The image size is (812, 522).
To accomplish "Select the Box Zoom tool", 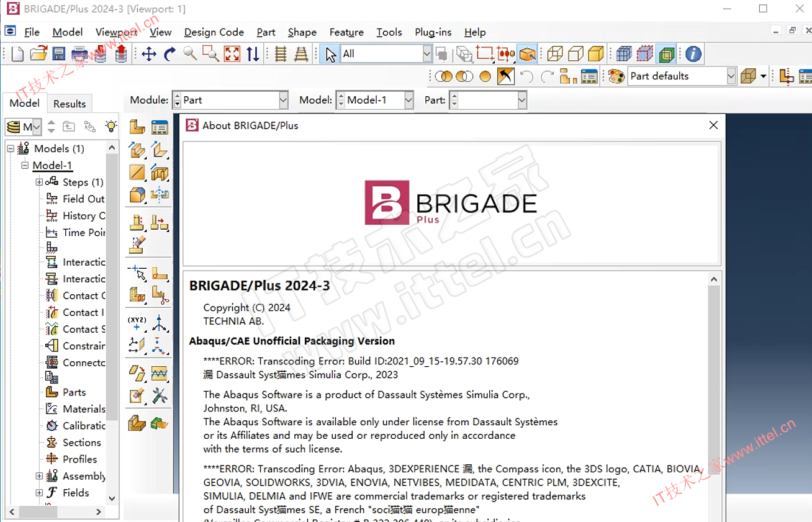I will click(210, 54).
